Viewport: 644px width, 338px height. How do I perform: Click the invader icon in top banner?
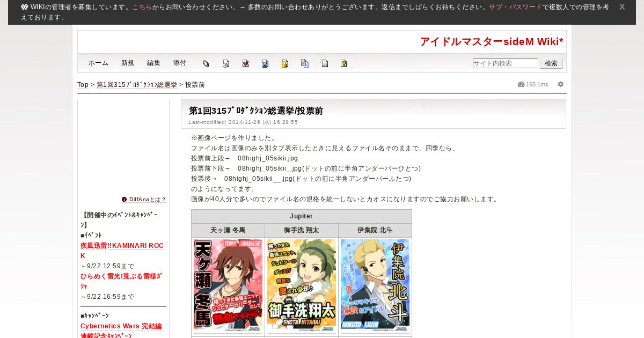(24, 7)
